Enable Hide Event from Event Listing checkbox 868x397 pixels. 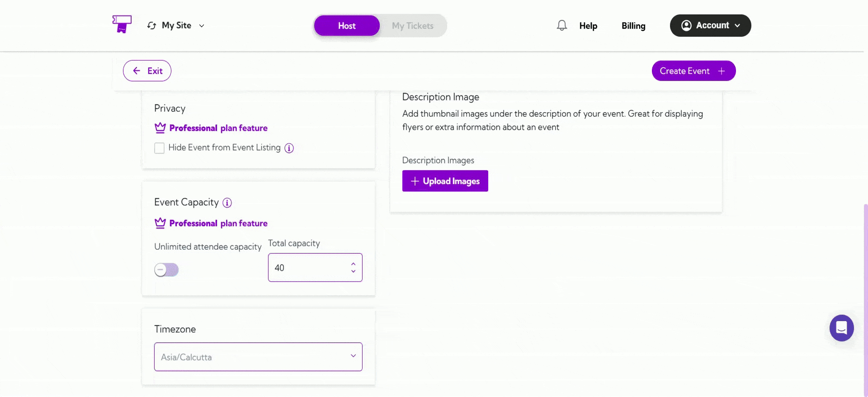(159, 148)
